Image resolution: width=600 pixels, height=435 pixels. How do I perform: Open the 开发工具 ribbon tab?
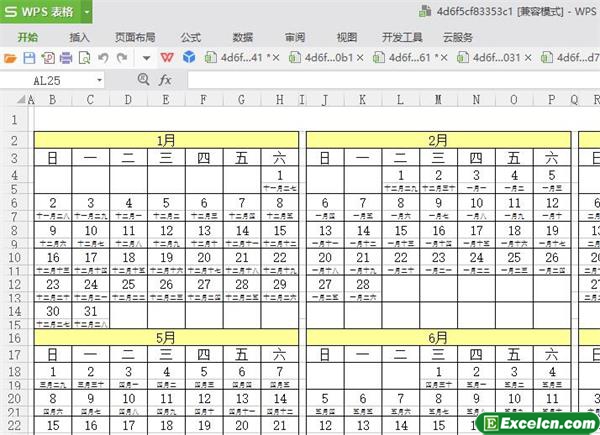402,37
